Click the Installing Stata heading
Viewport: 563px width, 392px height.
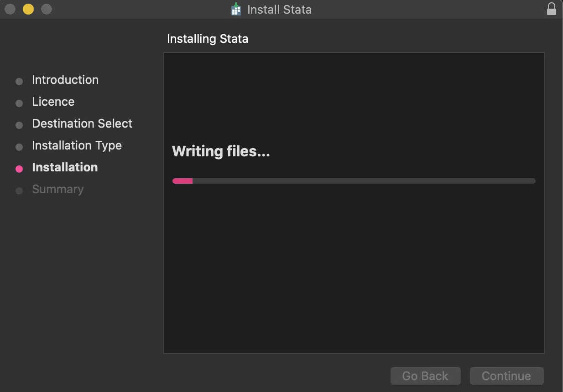point(208,39)
